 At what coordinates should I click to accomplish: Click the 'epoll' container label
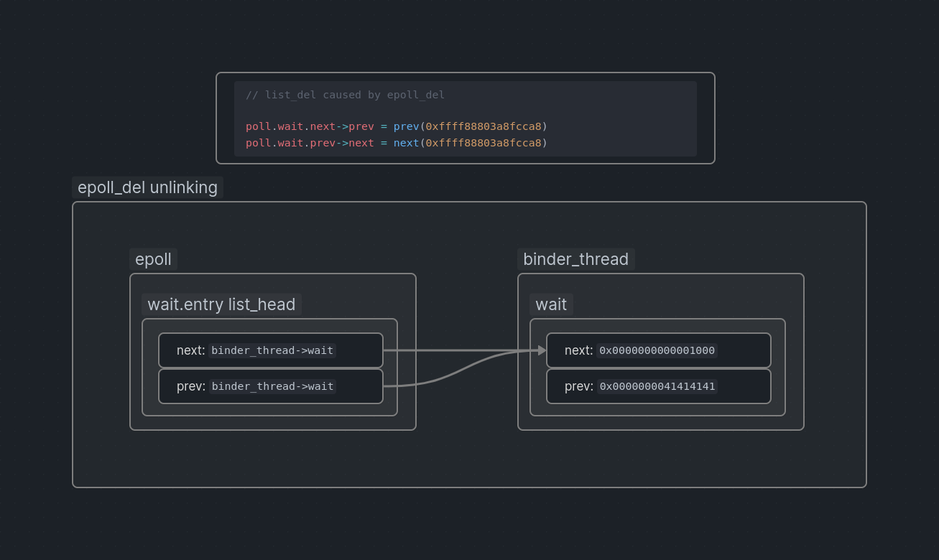click(153, 259)
